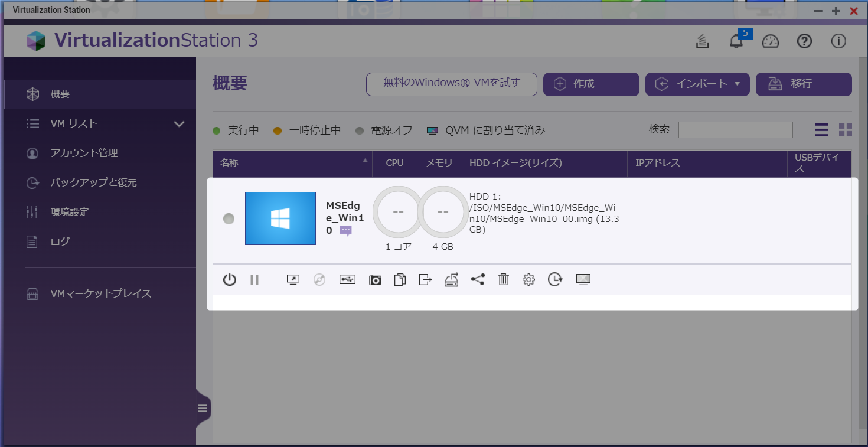Delete the VM with the trash icon
Screen dimensions: 868x447
point(503,280)
